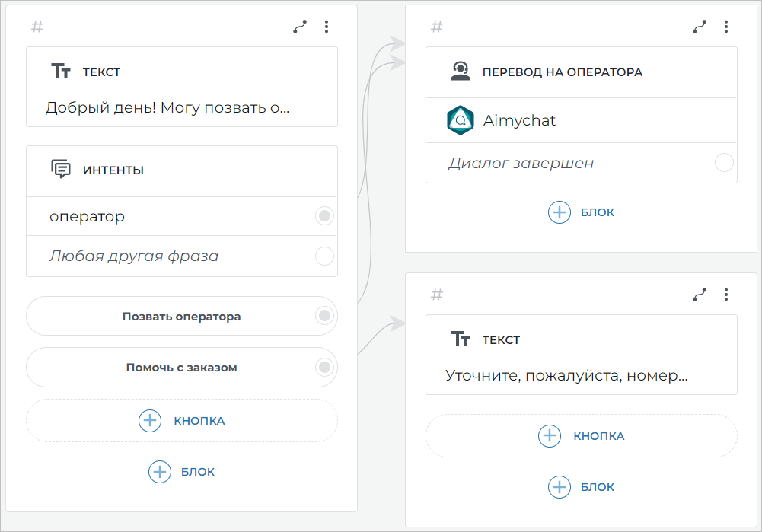Viewport: 762px width, 532px height.
Task: Click the connector circle on Позвать оператора
Action: [x=324, y=316]
